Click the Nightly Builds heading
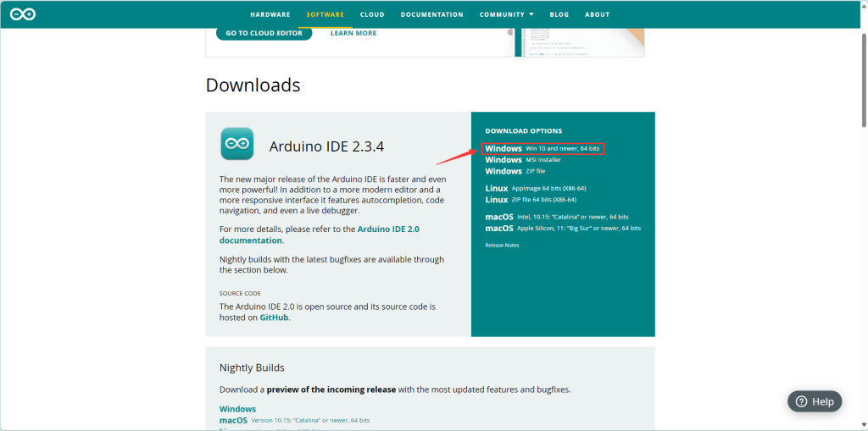868x431 pixels. tap(252, 368)
